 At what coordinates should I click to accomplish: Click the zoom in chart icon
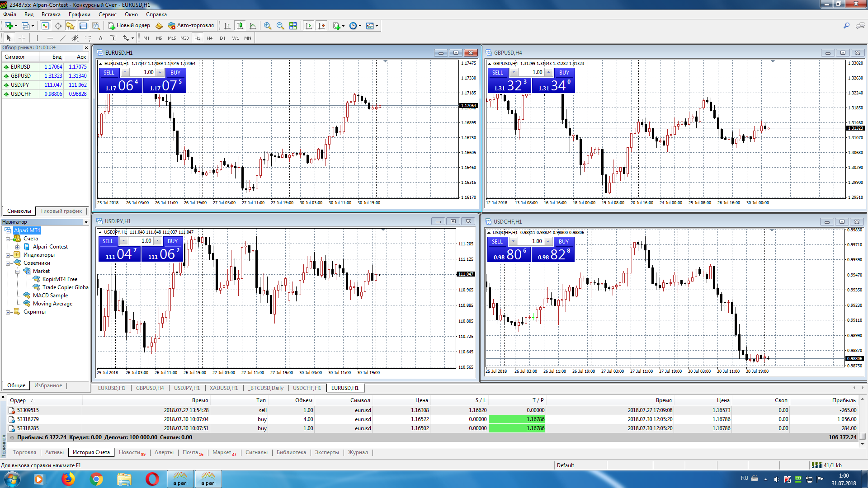pos(268,26)
